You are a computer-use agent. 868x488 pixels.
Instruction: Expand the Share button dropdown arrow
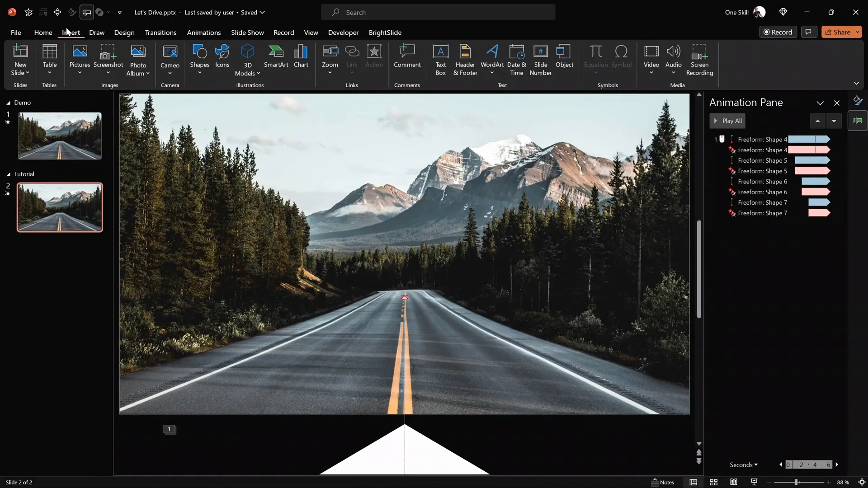pos(857,32)
